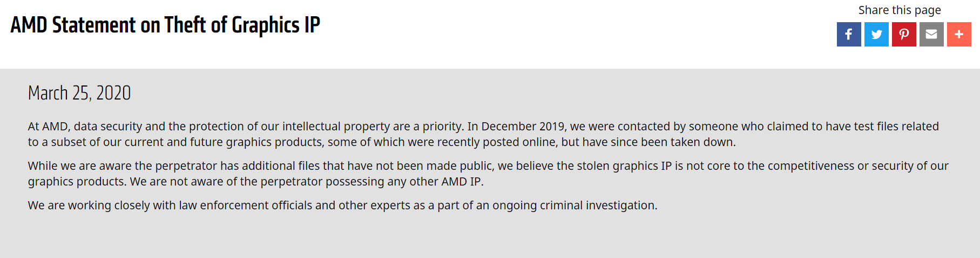The width and height of the screenshot is (980, 258).
Task: Click the sentence starting "We are working closely"
Action: click(343, 206)
